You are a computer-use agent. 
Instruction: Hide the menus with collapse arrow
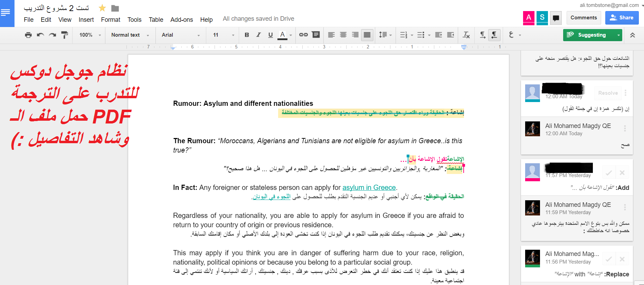(x=633, y=35)
